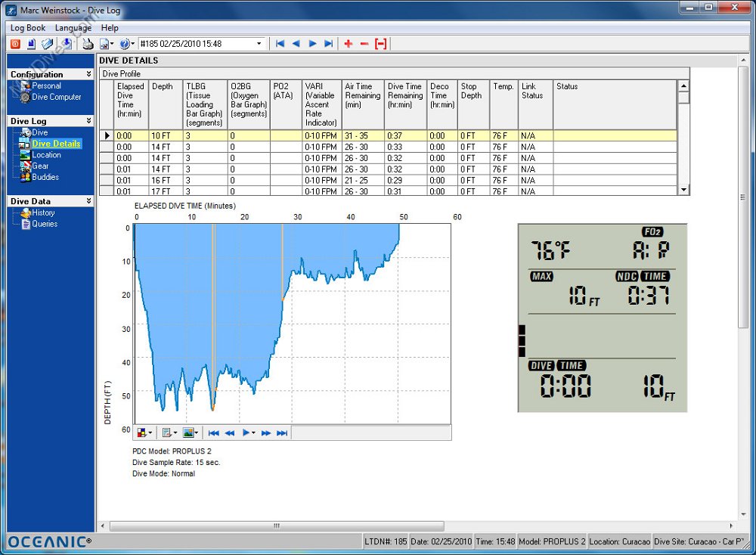Click the Model: PROPLUS 2 status bar entry
This screenshot has width=756, height=555.
coord(552,541)
